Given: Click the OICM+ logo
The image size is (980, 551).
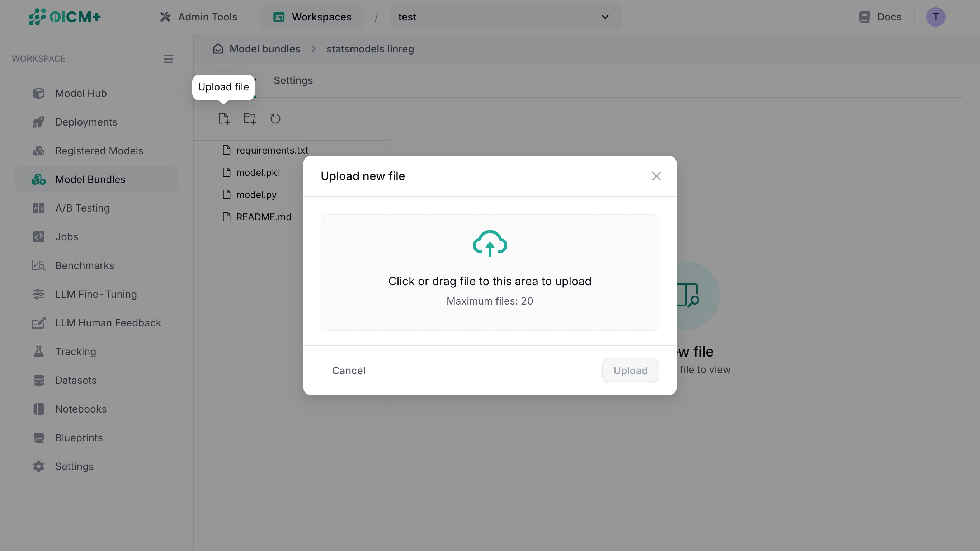Looking at the screenshot, I should pos(64,17).
